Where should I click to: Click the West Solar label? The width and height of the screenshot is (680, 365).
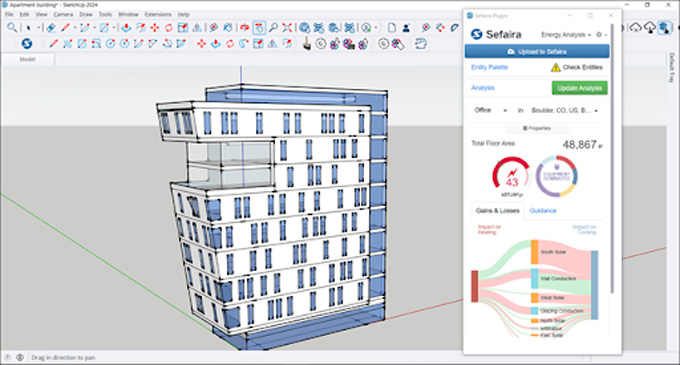tap(552, 298)
